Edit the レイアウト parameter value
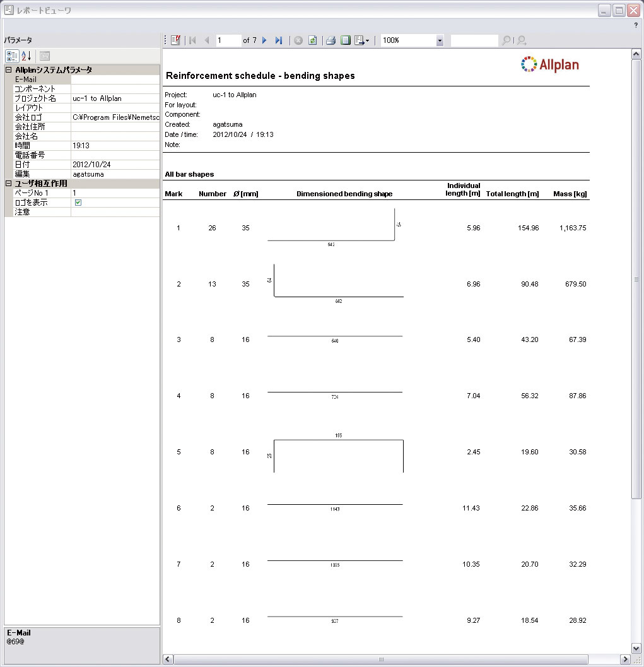Screen dimensions: 644x667 click(115, 108)
